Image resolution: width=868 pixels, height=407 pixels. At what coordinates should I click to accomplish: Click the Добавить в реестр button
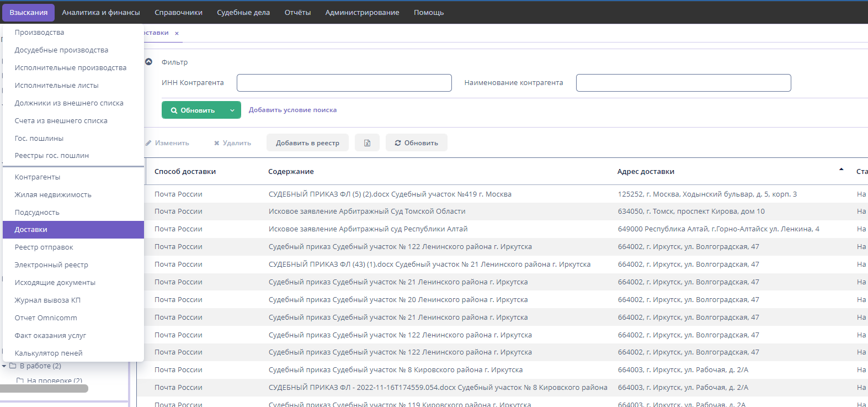(307, 143)
